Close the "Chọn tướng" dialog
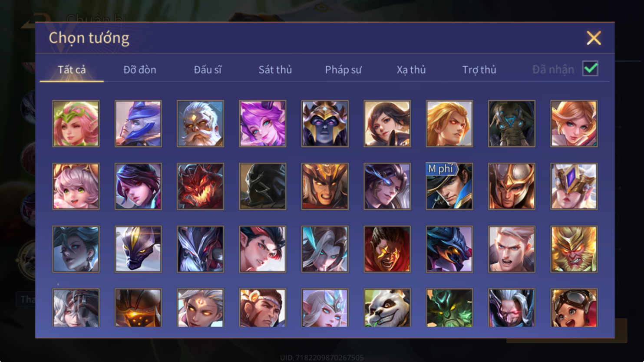 (594, 38)
